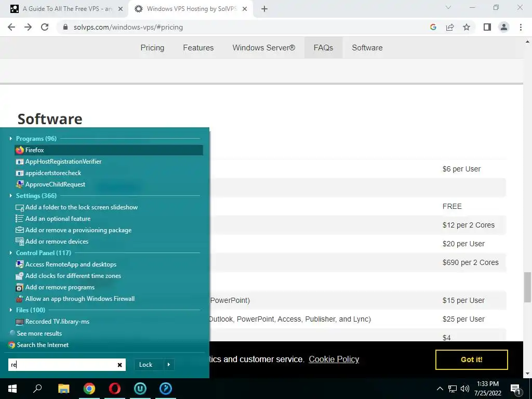
Task: Click the Windows Start button
Action: 12,389
